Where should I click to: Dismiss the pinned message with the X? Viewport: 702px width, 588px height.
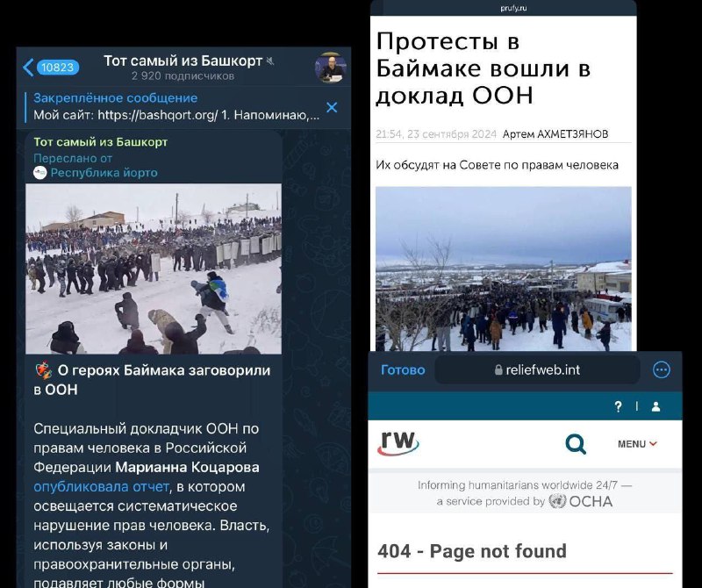point(332,107)
